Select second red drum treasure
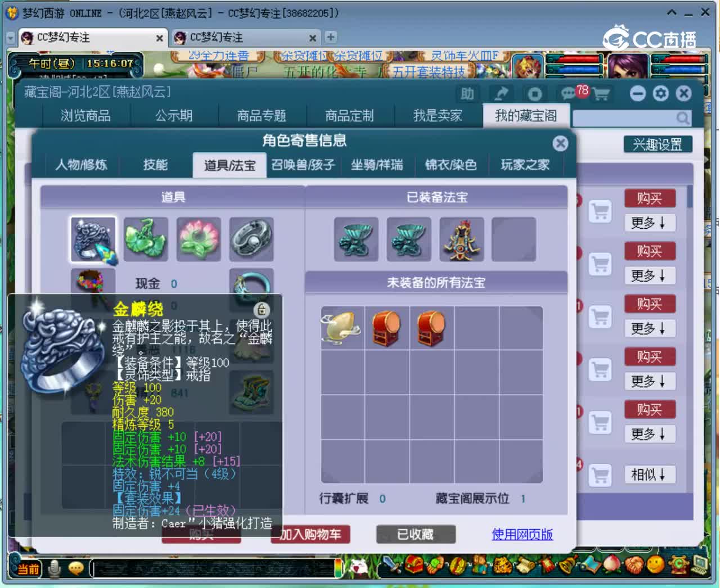The height and width of the screenshot is (588, 720). (432, 327)
